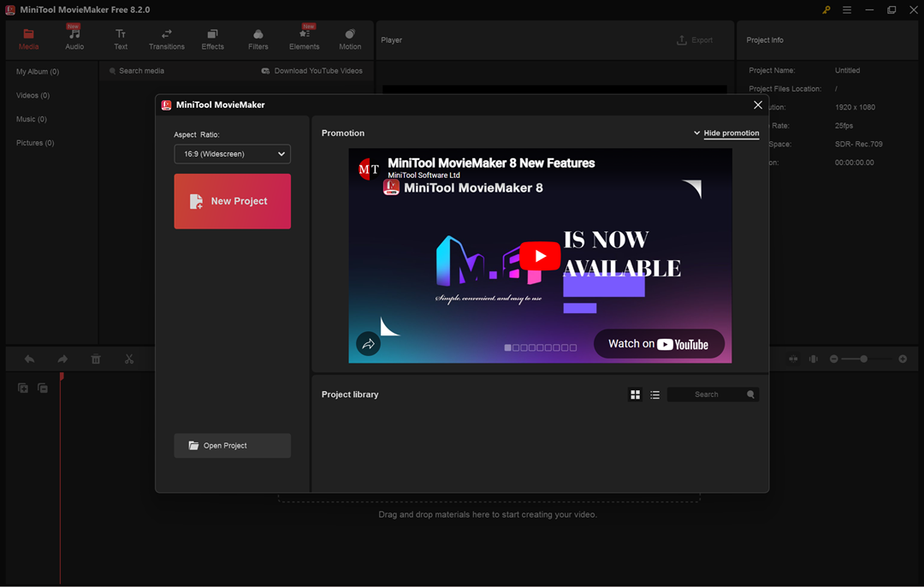Screen dimensions: 924x587
Task: Click the MiniTool MovieMaker 8 New Features title
Action: [491, 163]
